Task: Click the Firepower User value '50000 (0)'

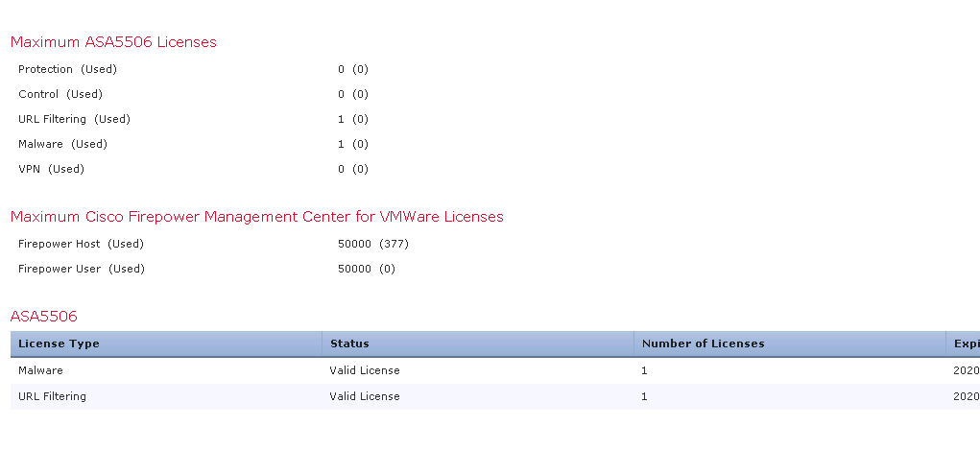Action: pos(367,269)
